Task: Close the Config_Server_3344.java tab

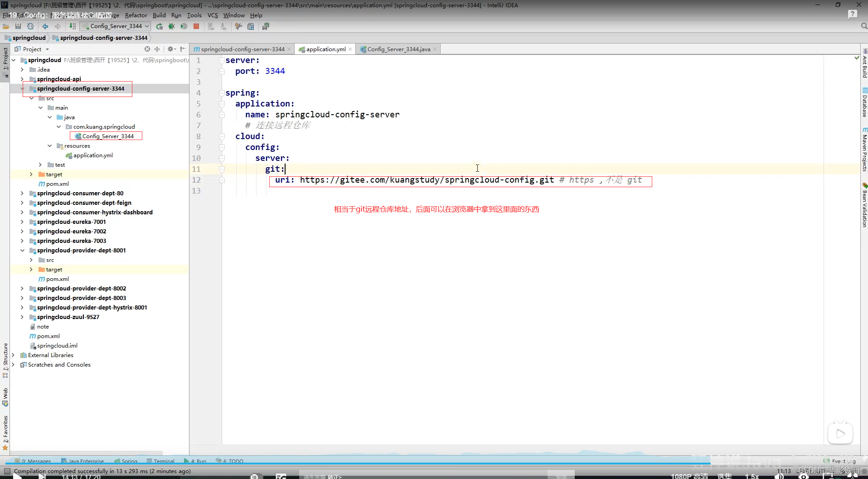Action: [435, 49]
